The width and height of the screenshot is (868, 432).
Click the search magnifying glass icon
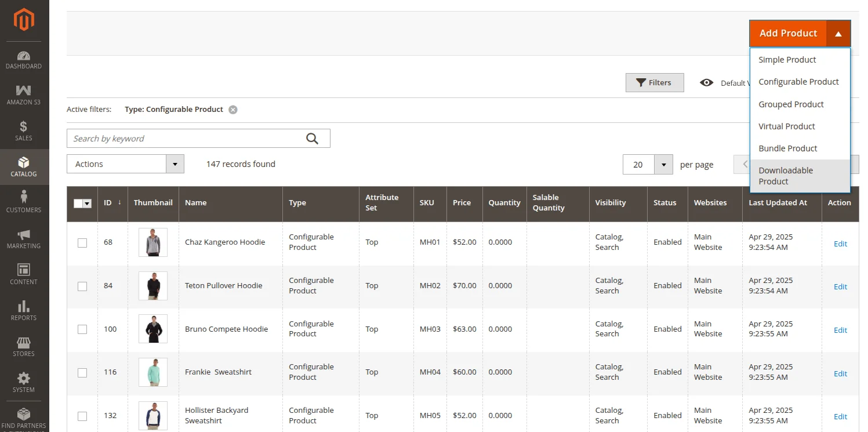click(x=313, y=139)
